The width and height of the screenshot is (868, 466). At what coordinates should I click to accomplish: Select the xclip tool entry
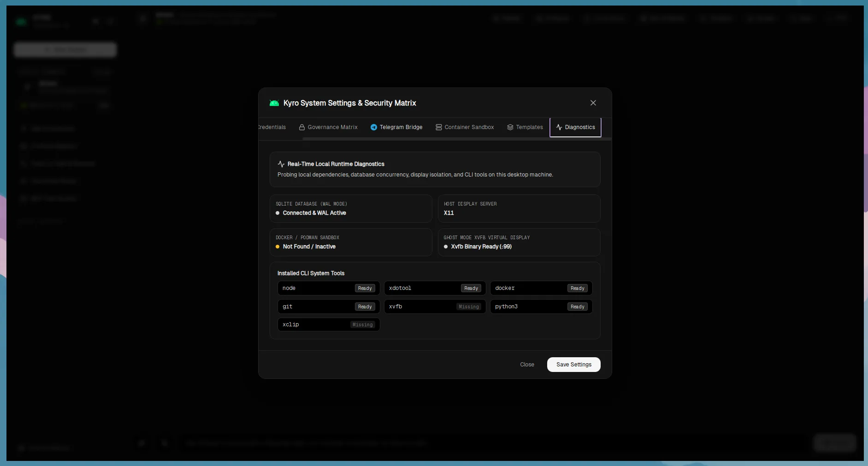click(329, 324)
